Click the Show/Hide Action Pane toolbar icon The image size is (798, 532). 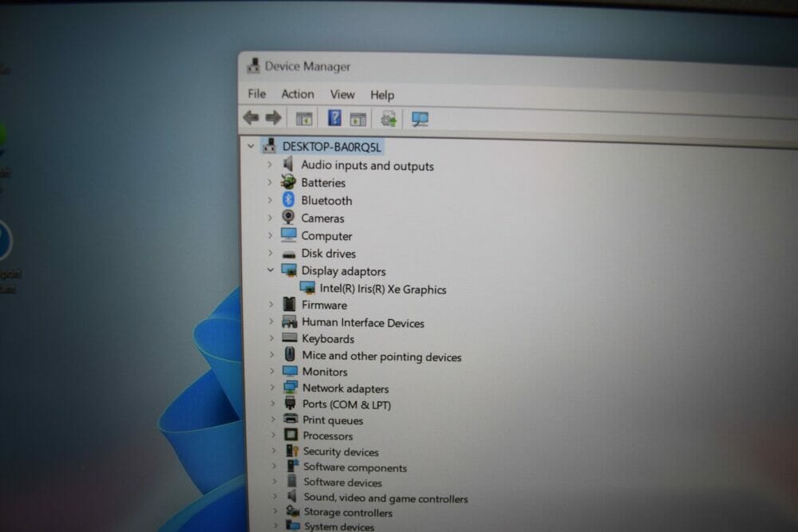358,120
